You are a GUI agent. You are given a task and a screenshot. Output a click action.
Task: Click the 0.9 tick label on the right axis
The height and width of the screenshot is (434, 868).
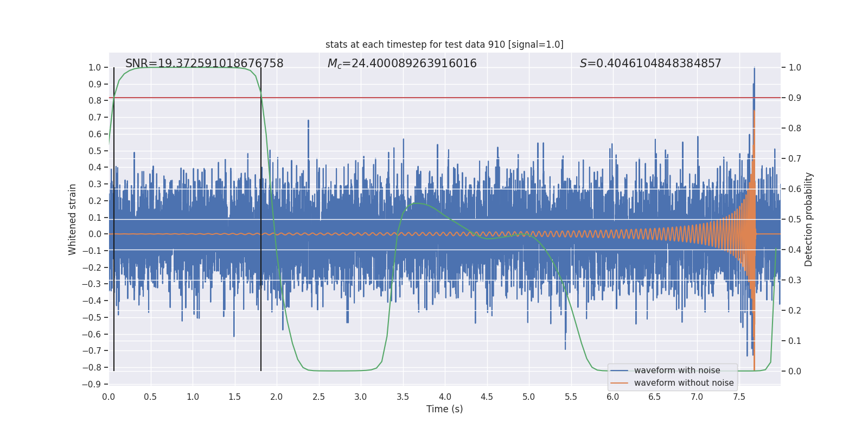click(795, 98)
